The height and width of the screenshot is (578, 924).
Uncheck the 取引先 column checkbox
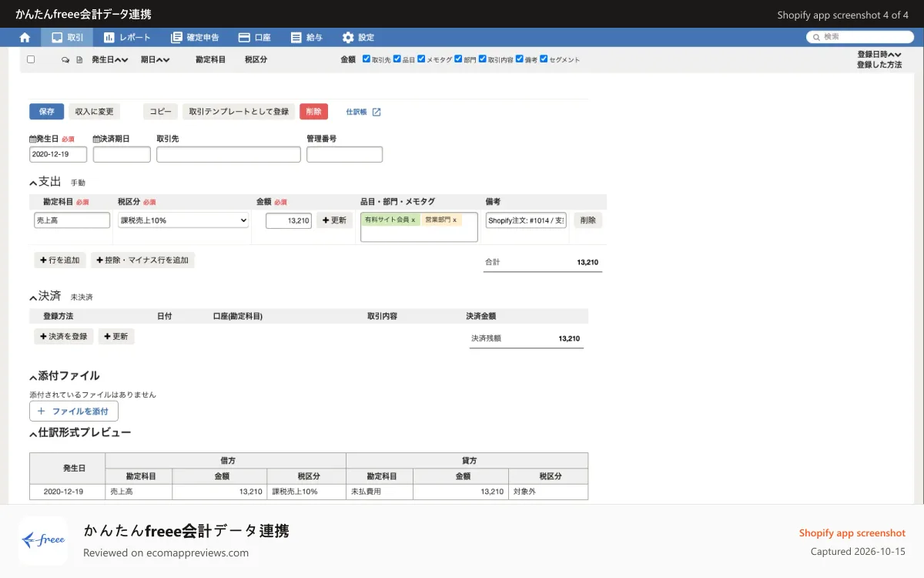(367, 59)
